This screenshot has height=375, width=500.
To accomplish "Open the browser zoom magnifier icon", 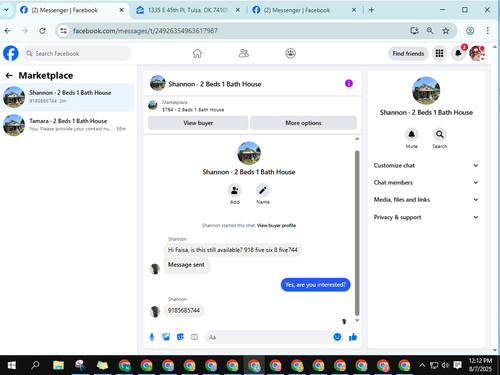I will click(x=430, y=31).
